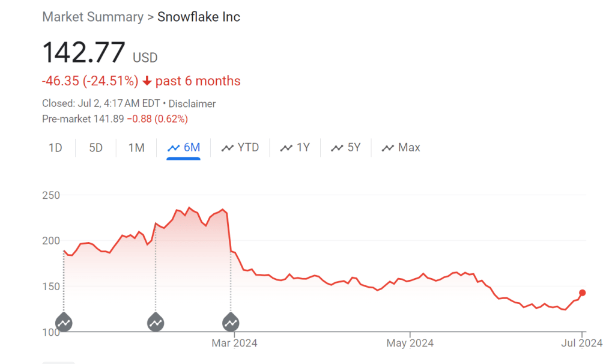Click the May 2024 axis label
The image size is (615, 364).
[x=410, y=344]
